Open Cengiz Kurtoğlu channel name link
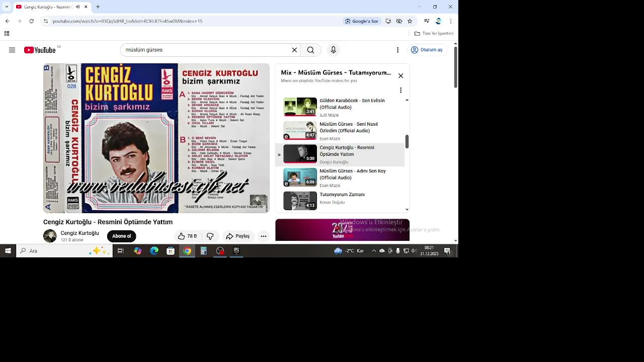The height and width of the screenshot is (362, 644). tap(79, 233)
